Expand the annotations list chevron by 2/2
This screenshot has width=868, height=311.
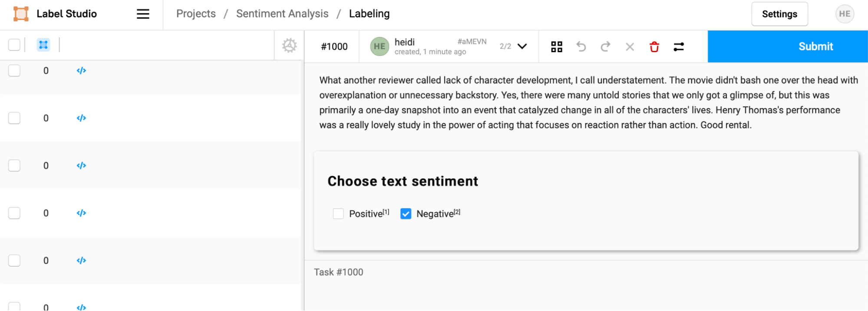[x=522, y=46]
